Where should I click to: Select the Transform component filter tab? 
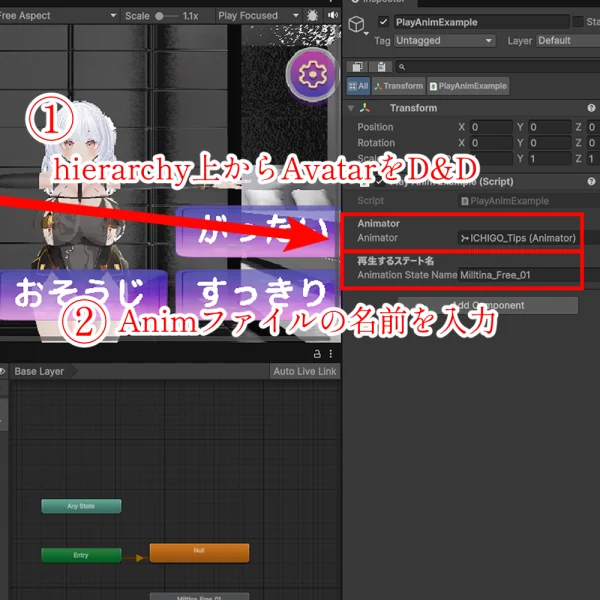point(398,86)
